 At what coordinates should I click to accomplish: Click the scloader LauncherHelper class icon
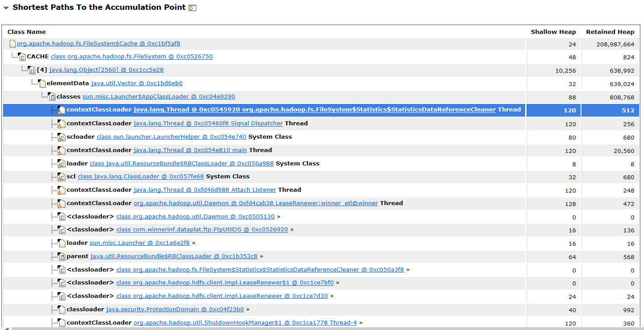point(62,137)
